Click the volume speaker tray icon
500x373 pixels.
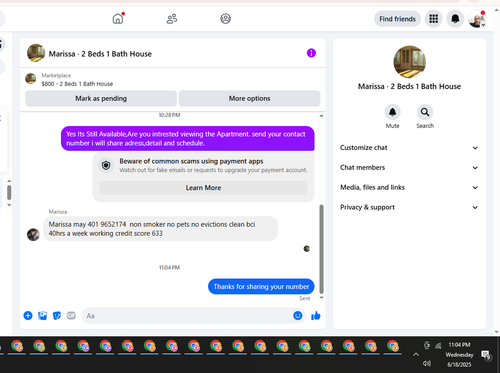tap(427, 364)
